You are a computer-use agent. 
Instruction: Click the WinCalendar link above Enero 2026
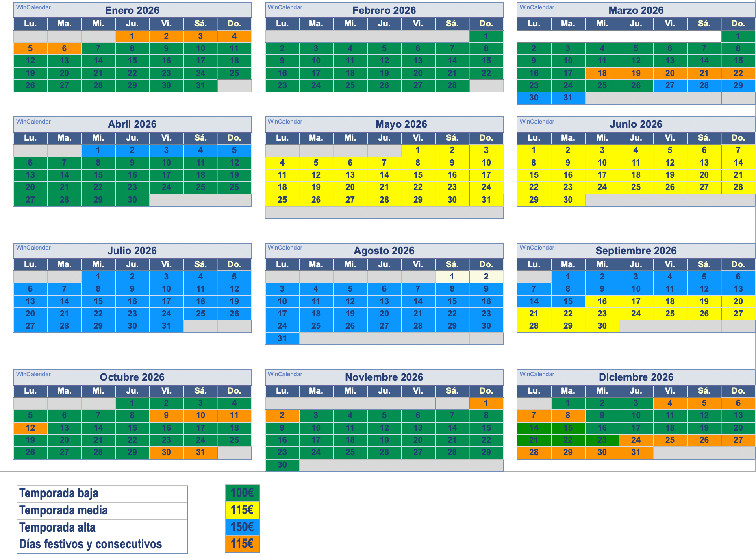coord(33,7)
